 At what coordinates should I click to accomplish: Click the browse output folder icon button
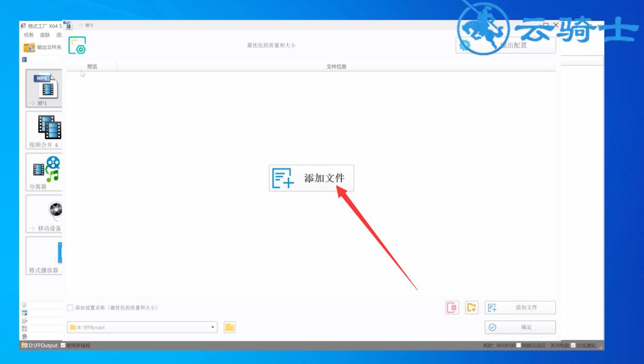(x=230, y=327)
